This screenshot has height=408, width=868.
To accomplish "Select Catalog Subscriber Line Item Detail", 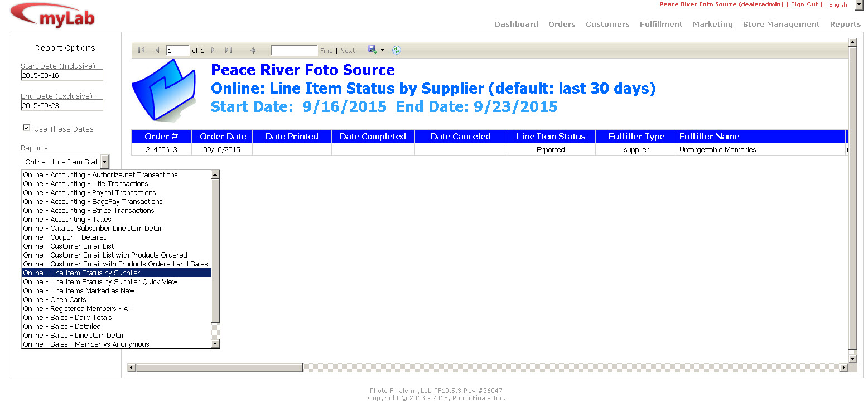I will 117,228.
